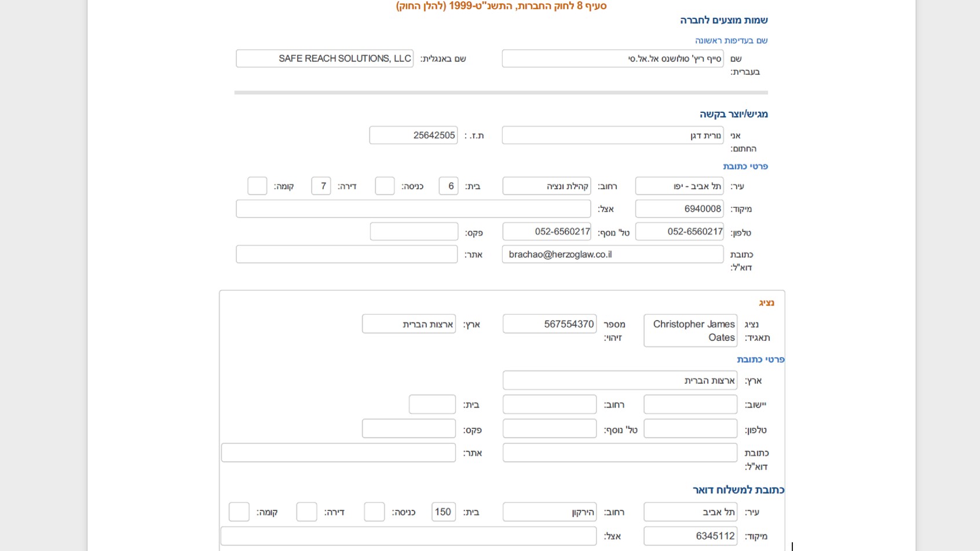Select the submitter name field showing נורית דגן
Image resolution: width=980 pixels, height=551 pixels.
pyautogui.click(x=611, y=135)
